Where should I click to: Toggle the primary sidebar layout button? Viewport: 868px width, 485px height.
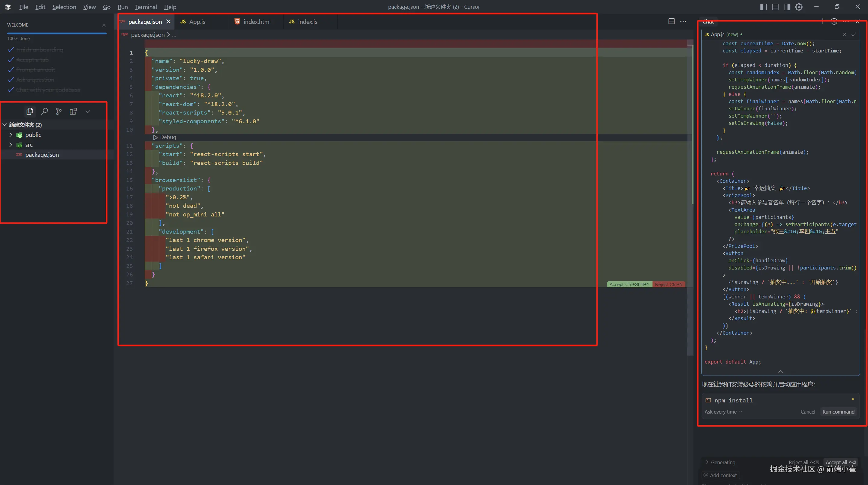click(x=763, y=7)
